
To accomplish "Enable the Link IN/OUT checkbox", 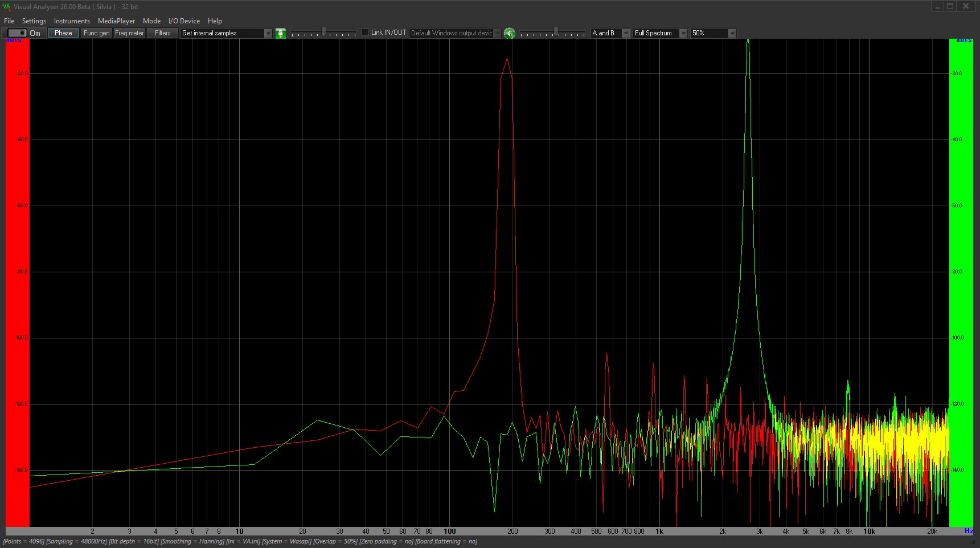I will (365, 32).
